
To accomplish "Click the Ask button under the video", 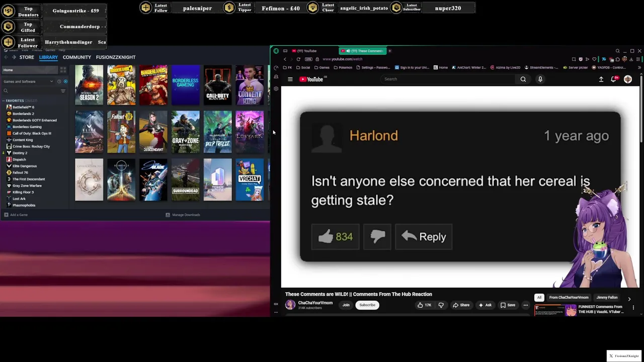I will (x=485, y=305).
